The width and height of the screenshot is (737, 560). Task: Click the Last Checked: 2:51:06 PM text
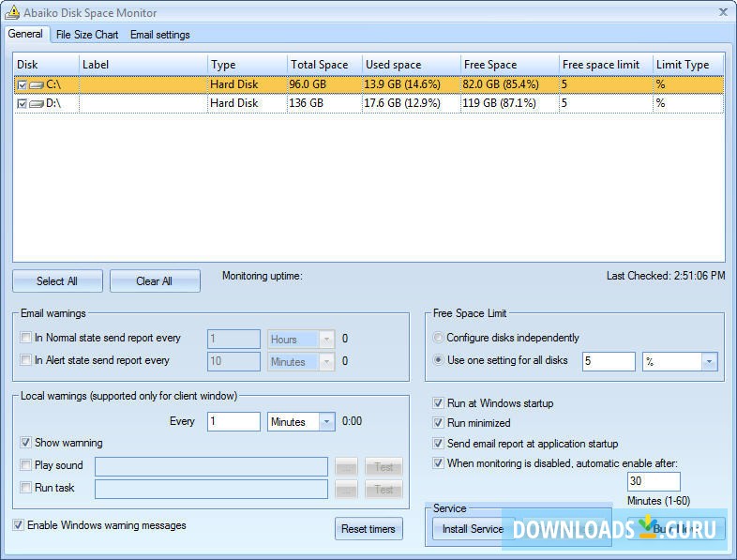click(x=666, y=276)
